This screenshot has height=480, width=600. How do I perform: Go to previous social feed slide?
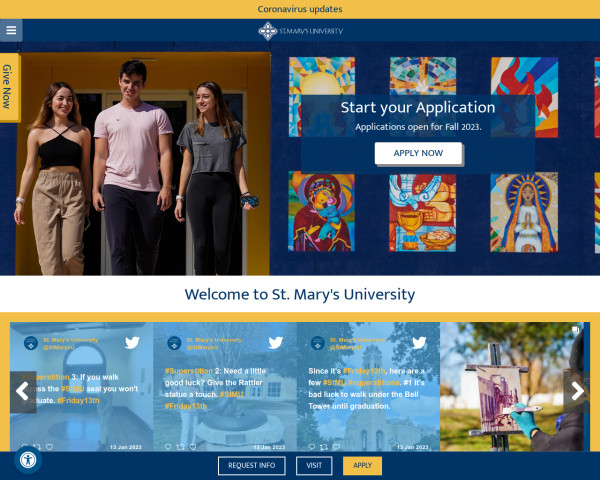tap(23, 391)
